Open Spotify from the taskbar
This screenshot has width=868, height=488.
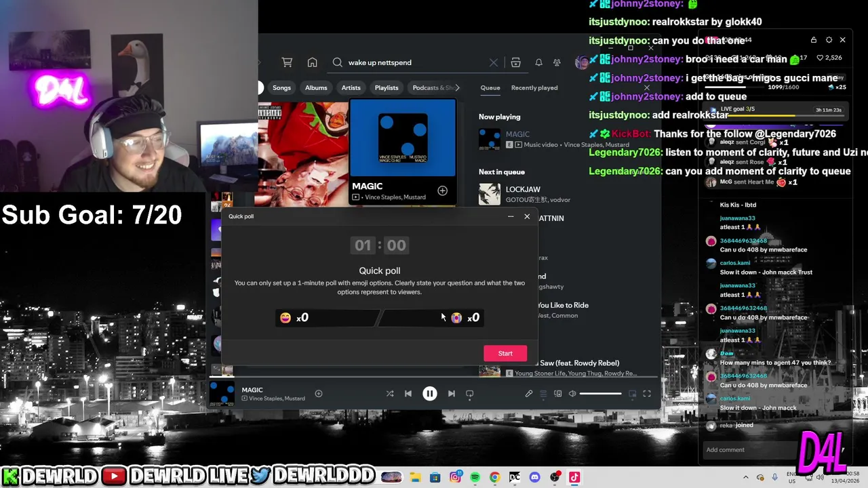(475, 477)
